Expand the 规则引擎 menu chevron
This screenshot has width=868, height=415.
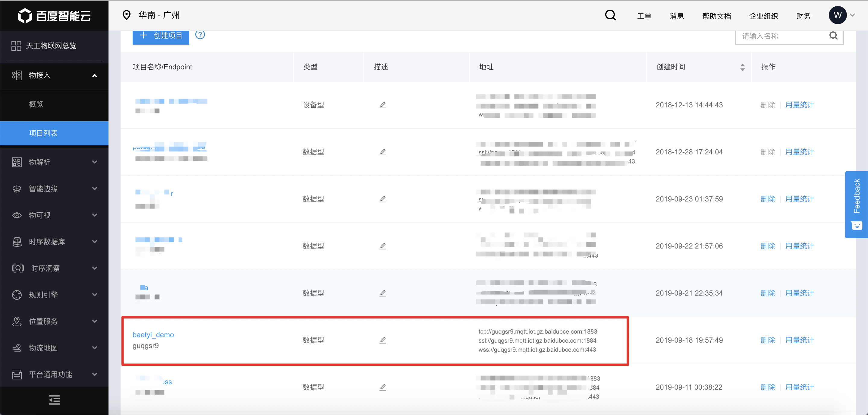(x=95, y=295)
